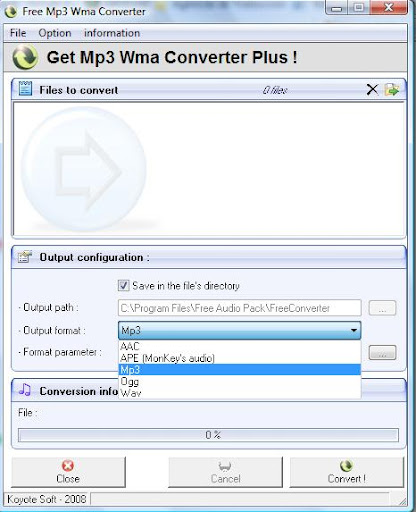Click the Files to convert list icon
The width and height of the screenshot is (416, 512).
tap(25, 89)
